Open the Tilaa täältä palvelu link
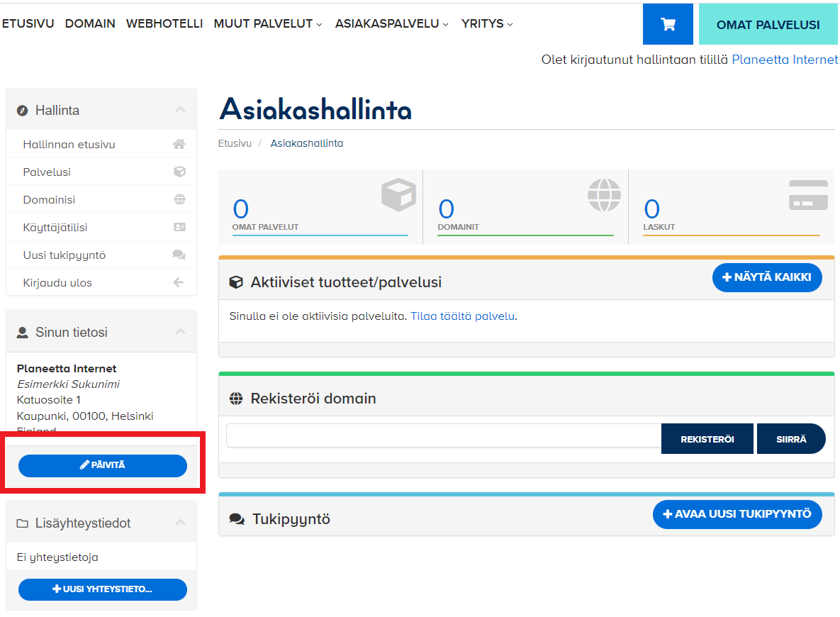 coord(462,316)
